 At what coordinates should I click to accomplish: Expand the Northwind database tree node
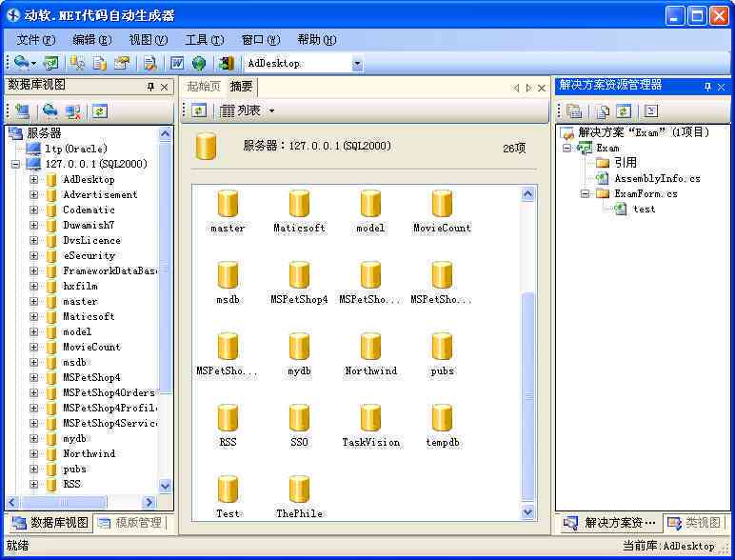(33, 453)
